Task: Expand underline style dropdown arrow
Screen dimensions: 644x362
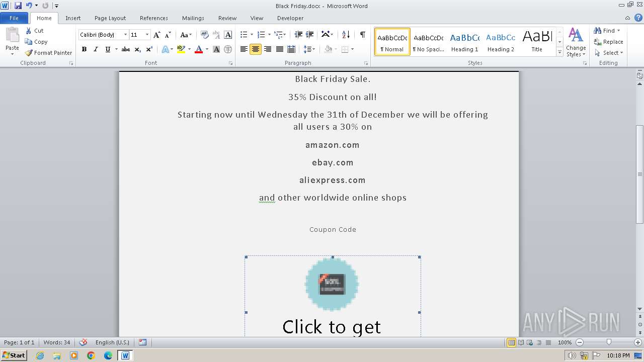Action: click(x=116, y=49)
